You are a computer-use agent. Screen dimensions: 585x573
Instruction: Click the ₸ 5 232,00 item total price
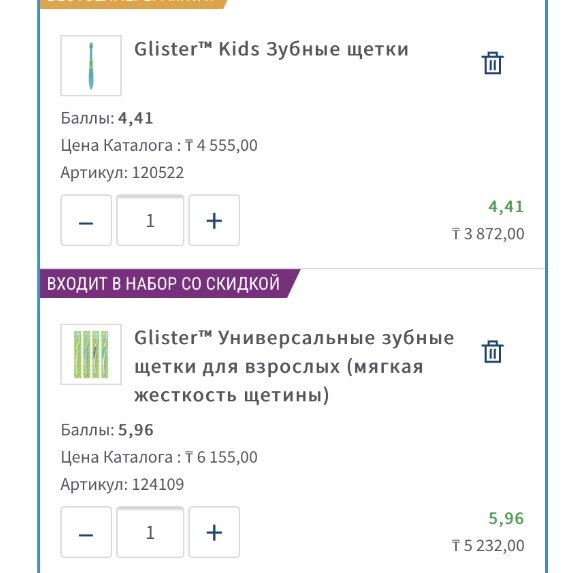tap(488, 546)
